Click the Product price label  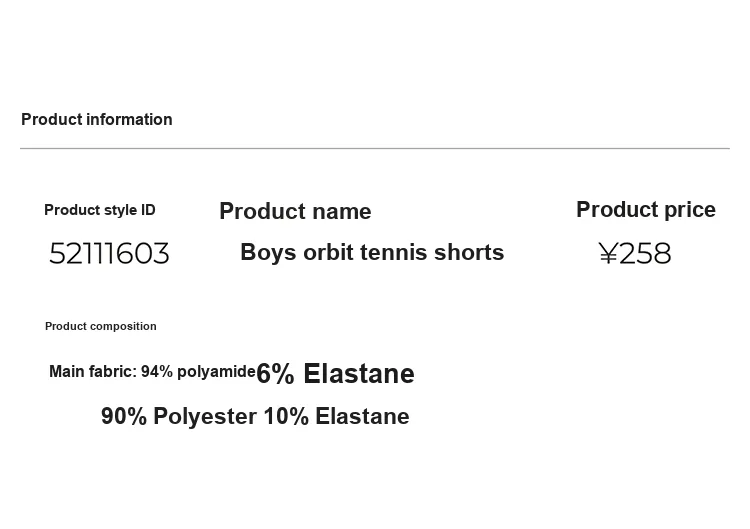pyautogui.click(x=646, y=210)
